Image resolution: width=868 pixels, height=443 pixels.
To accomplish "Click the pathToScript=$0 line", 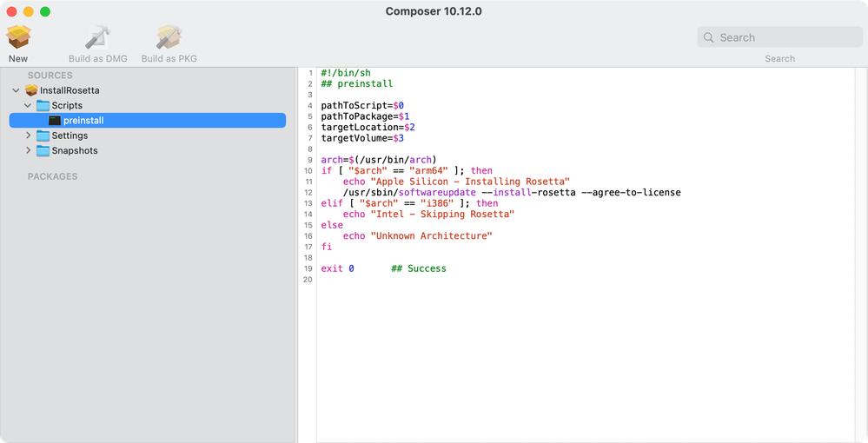I will point(362,105).
